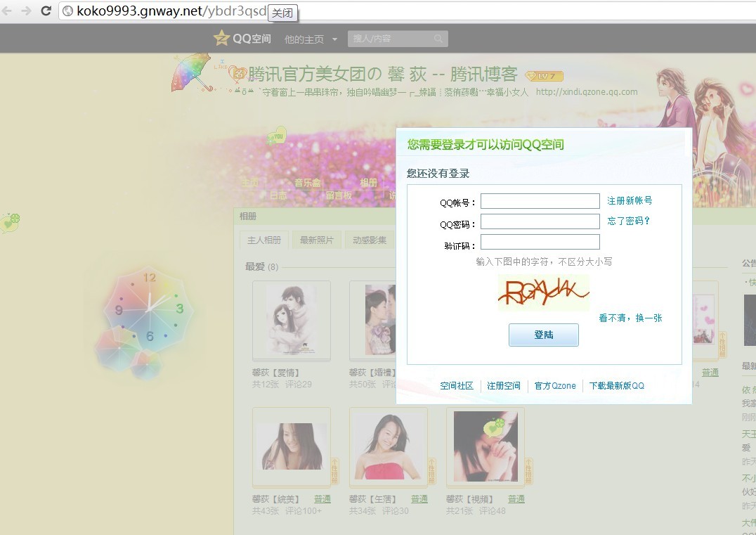This screenshot has width=756, height=535.
Task: Reload the page with the browser refresh icon
Action: click(46, 11)
